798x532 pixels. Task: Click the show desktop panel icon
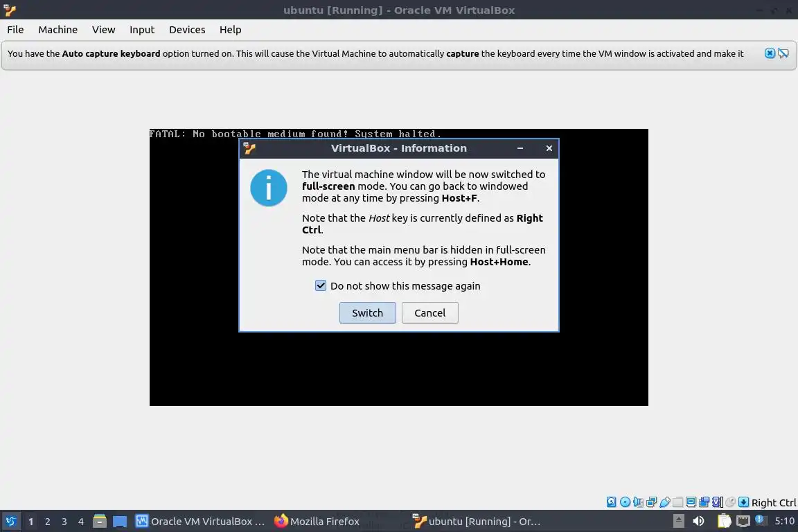[x=120, y=522]
